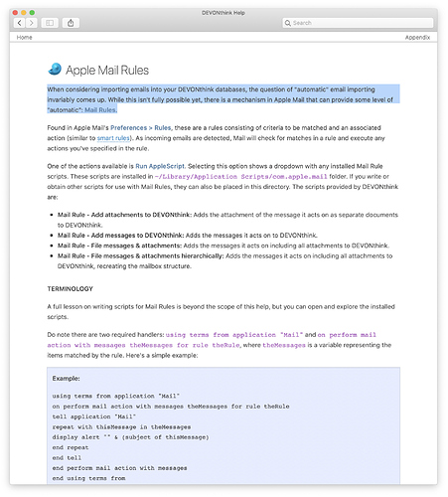Open the smart rules link
This screenshot has height=497, width=448.
tap(113, 138)
